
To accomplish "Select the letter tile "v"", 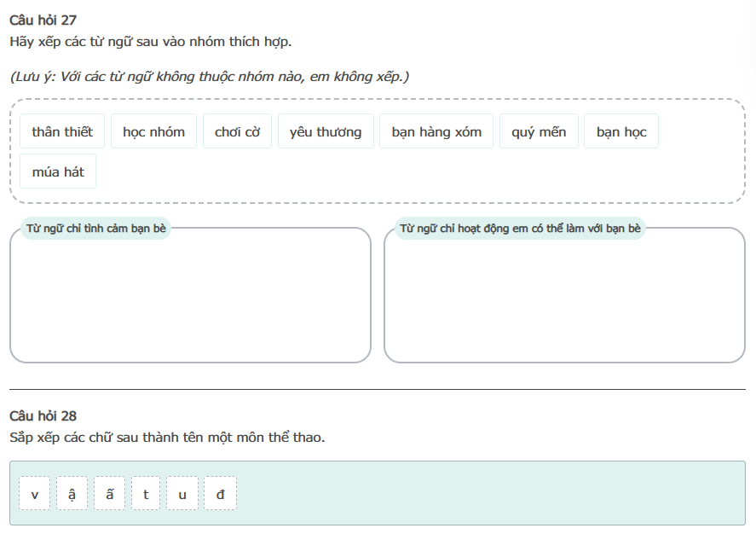I will (35, 494).
